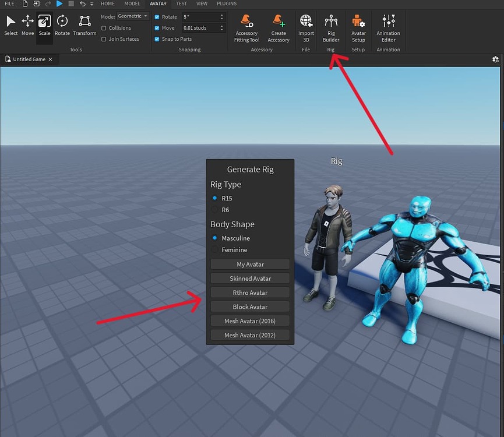The width and height of the screenshot is (504, 437).
Task: Switch to the TEST tab
Action: [181, 3]
